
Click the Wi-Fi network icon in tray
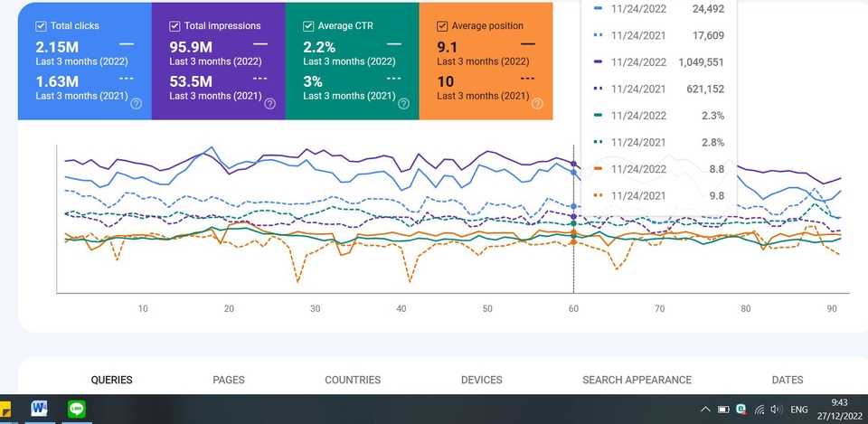point(759,410)
